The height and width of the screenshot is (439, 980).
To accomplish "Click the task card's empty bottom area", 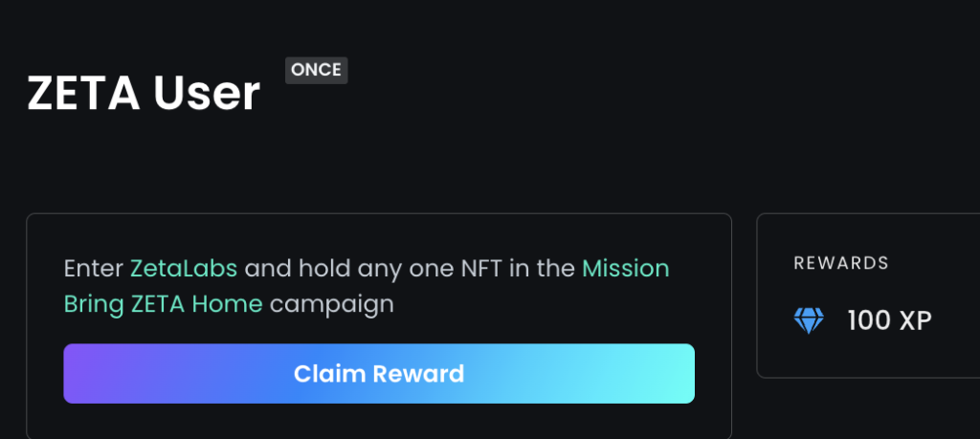I will (x=379, y=422).
